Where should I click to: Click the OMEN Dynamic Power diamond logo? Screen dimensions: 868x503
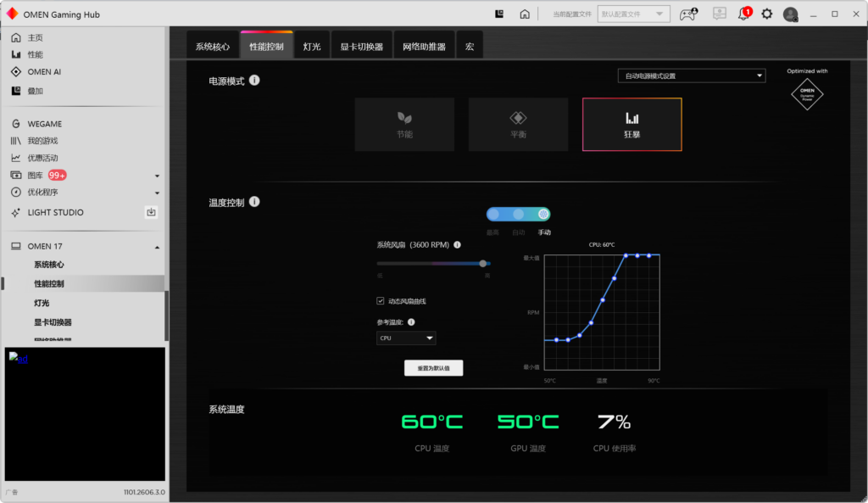(807, 94)
